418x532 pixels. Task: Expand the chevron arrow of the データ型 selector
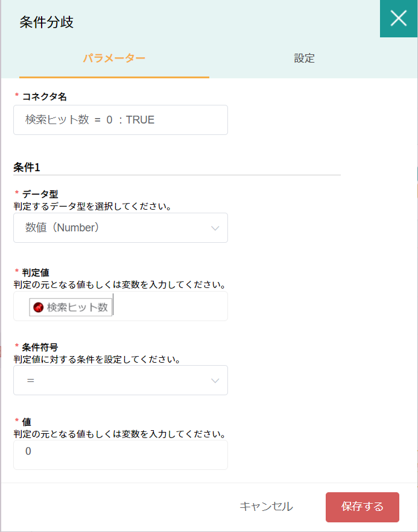(x=215, y=228)
